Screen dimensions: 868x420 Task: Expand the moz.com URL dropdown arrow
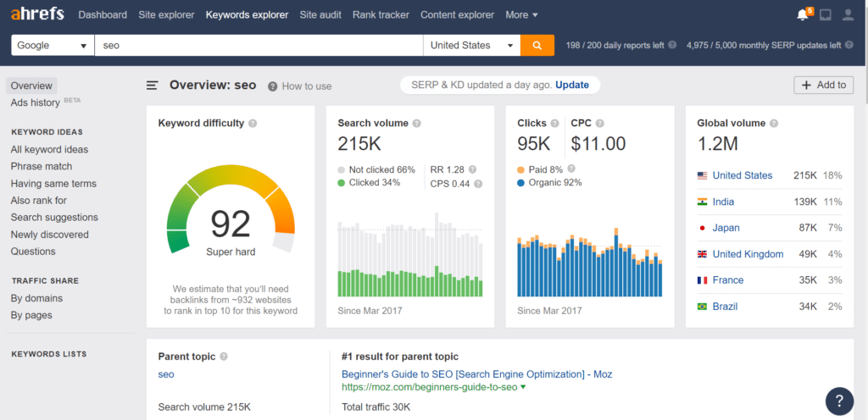click(523, 387)
